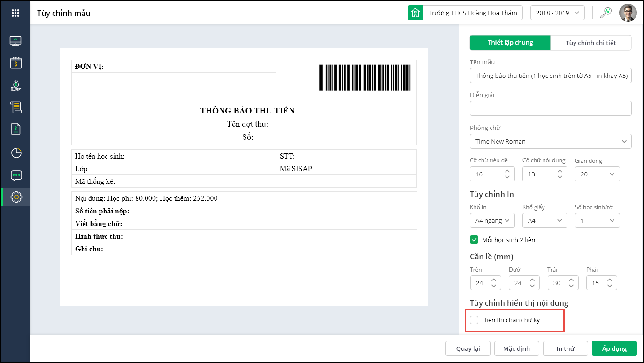The width and height of the screenshot is (644, 363).
Task: Click the settings gear sidebar icon
Action: pos(16,197)
